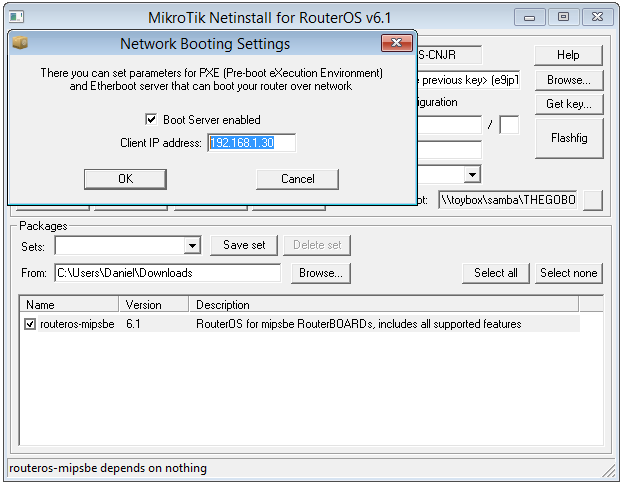Click the small button beside the samba path
The image size is (621, 484).
point(593,200)
